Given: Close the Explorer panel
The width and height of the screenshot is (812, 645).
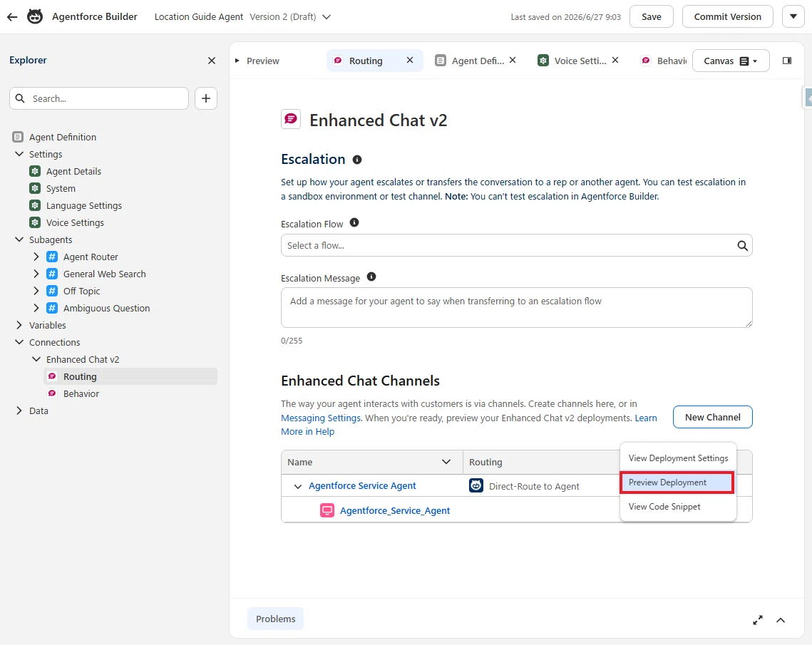Looking at the screenshot, I should click(211, 61).
